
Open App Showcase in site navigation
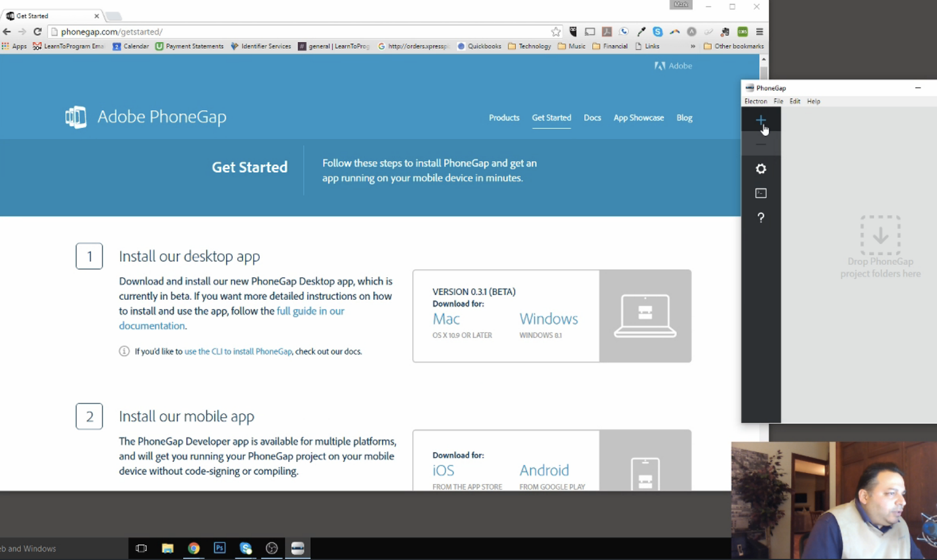pyautogui.click(x=639, y=118)
